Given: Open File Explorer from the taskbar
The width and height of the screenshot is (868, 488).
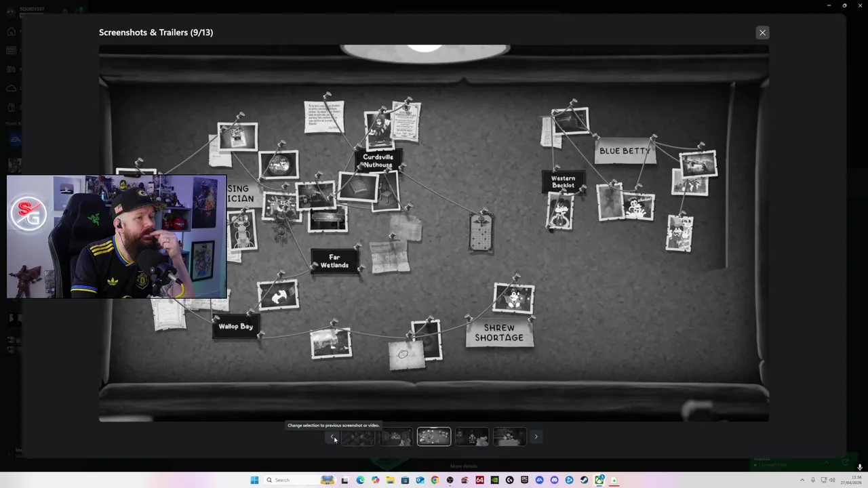Looking at the screenshot, I should click(390, 480).
